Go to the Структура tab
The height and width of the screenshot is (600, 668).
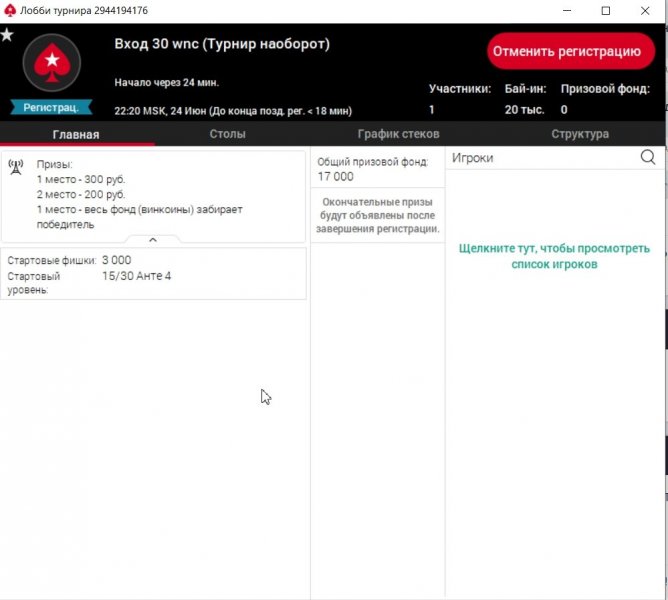coord(580,134)
